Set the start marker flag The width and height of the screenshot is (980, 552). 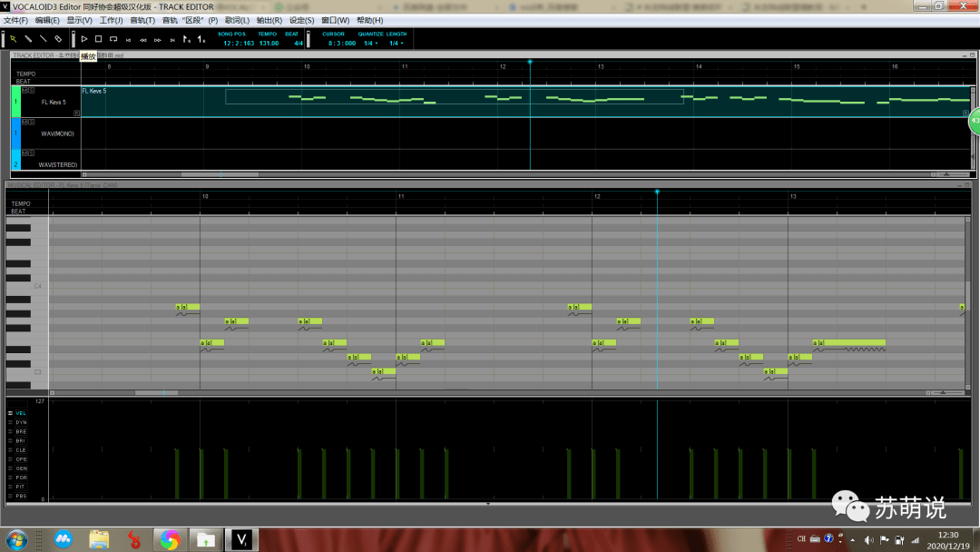pos(187,39)
